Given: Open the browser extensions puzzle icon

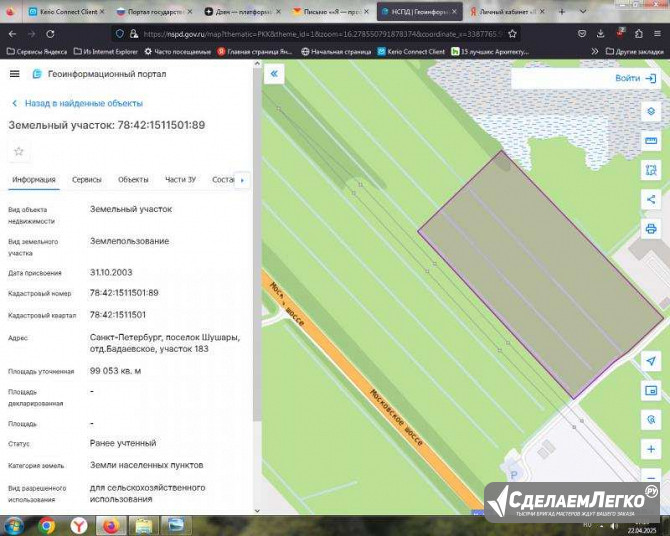Looking at the screenshot, I should [x=639, y=34].
